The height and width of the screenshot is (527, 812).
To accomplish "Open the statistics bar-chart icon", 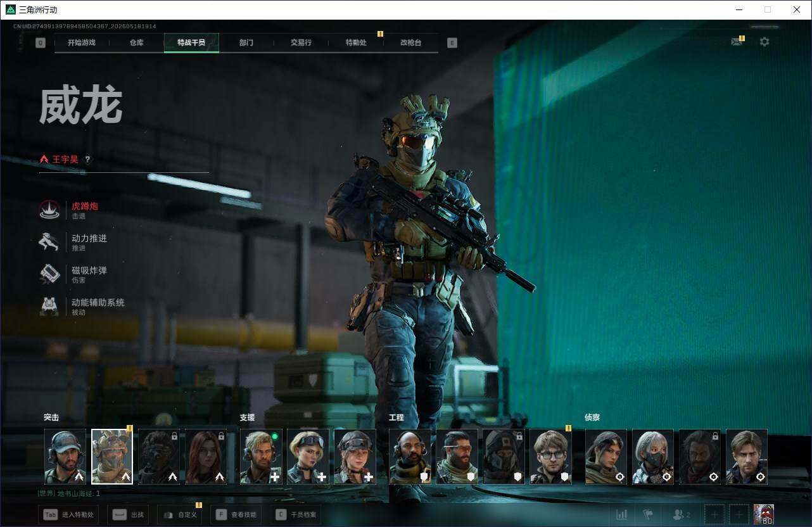I will (x=622, y=515).
